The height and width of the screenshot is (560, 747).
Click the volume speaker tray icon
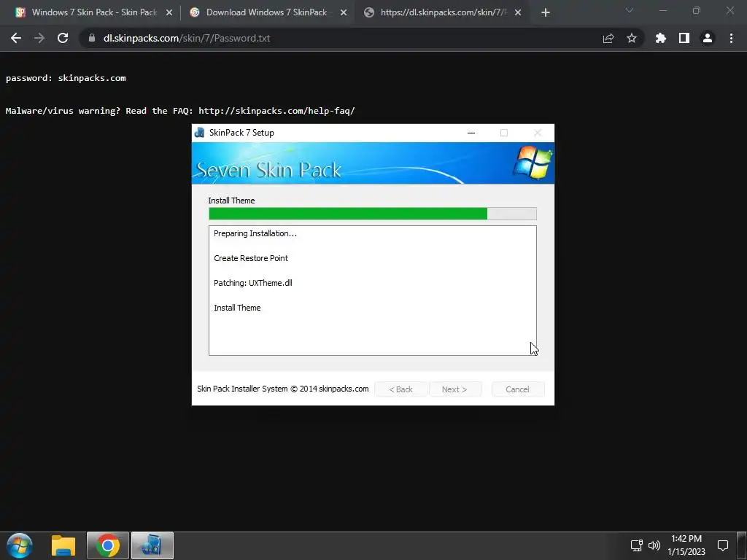(654, 545)
